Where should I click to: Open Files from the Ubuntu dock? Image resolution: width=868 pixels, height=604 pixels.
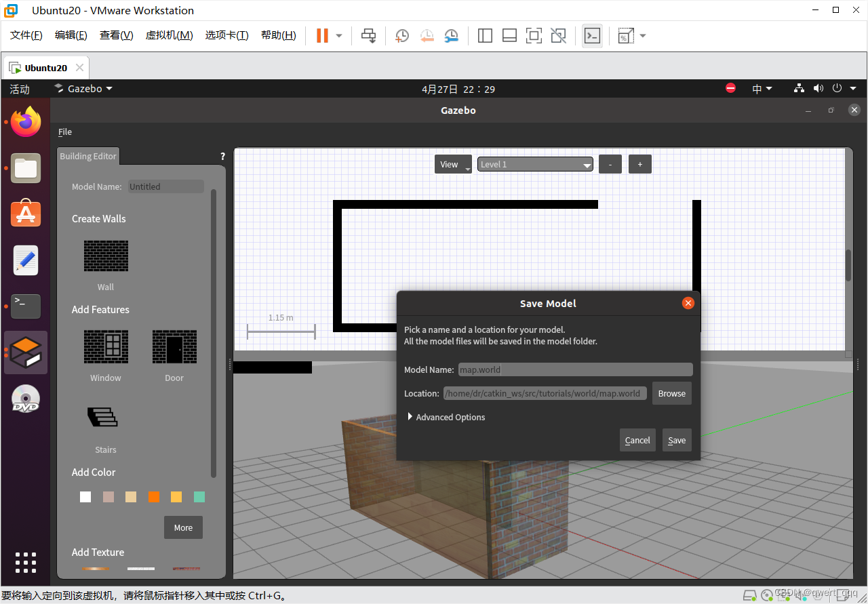(x=26, y=168)
